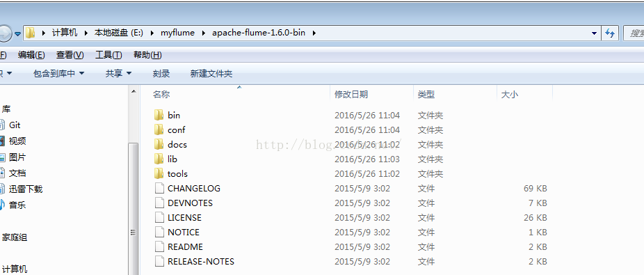
Task: Expand arrow after 本地磁盘 (E:) breadcrumb
Action: [x=152, y=33]
